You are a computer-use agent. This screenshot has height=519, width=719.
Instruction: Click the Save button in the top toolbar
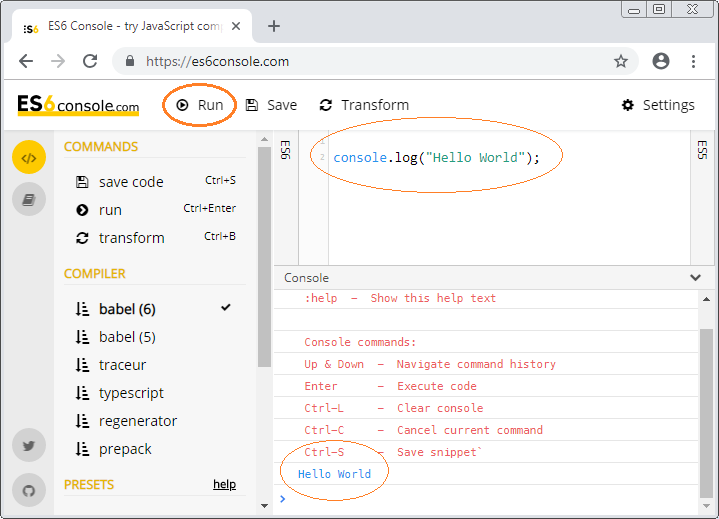tap(271, 105)
